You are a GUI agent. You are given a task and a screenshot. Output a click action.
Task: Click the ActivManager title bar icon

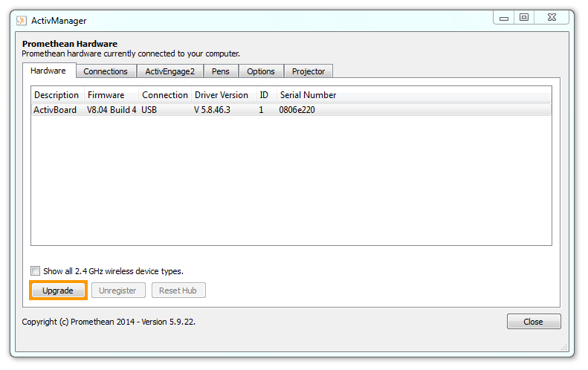coord(22,21)
